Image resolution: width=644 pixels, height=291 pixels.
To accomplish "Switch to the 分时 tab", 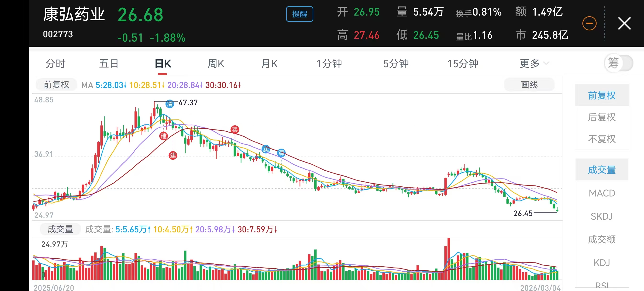I will tap(56, 63).
